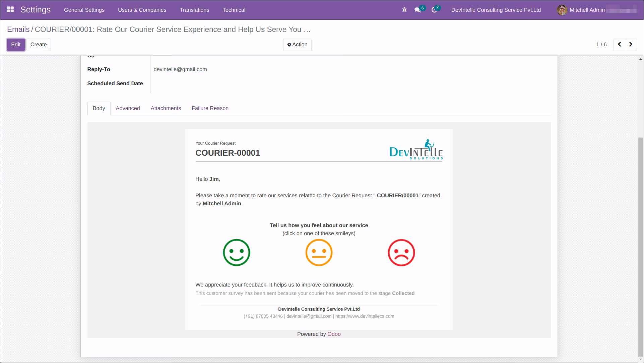
Task: Switch to the Body tab
Action: click(99, 108)
